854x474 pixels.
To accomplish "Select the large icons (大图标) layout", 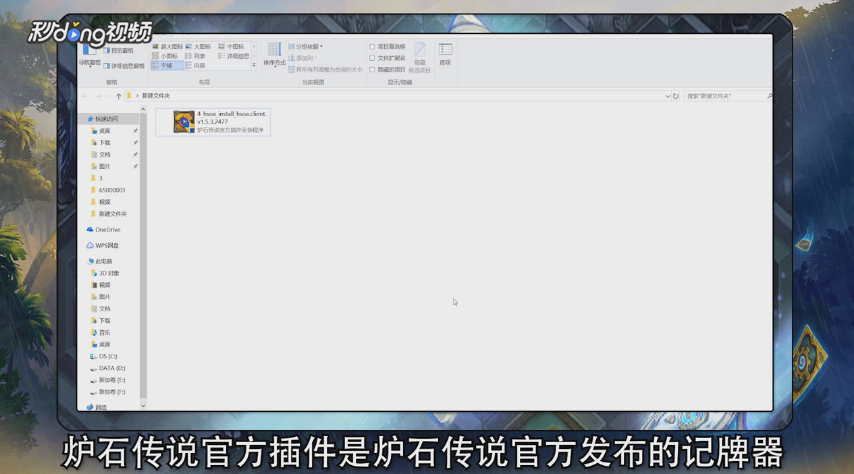I will [198, 47].
